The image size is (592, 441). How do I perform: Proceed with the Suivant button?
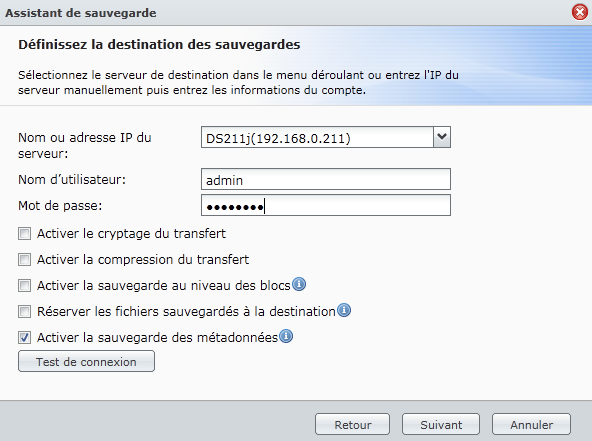[441, 424]
